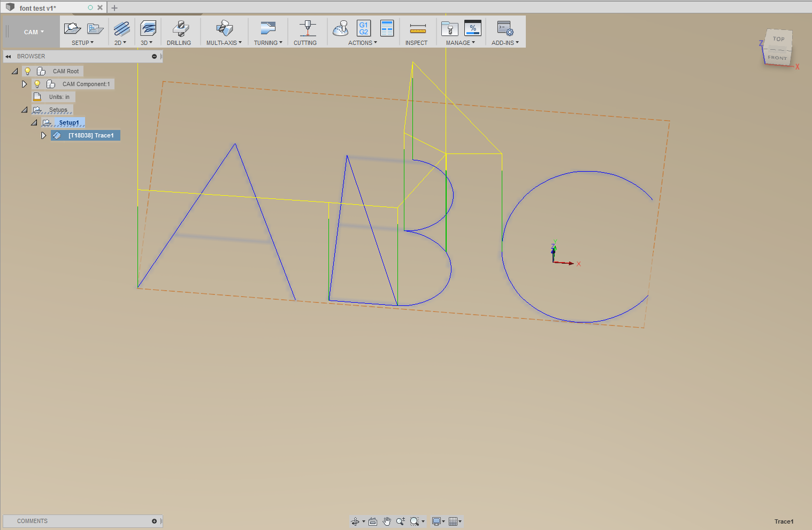812x530 pixels.
Task: Toggle CAM Component:1 lightbulb visibility
Action: 37,84
